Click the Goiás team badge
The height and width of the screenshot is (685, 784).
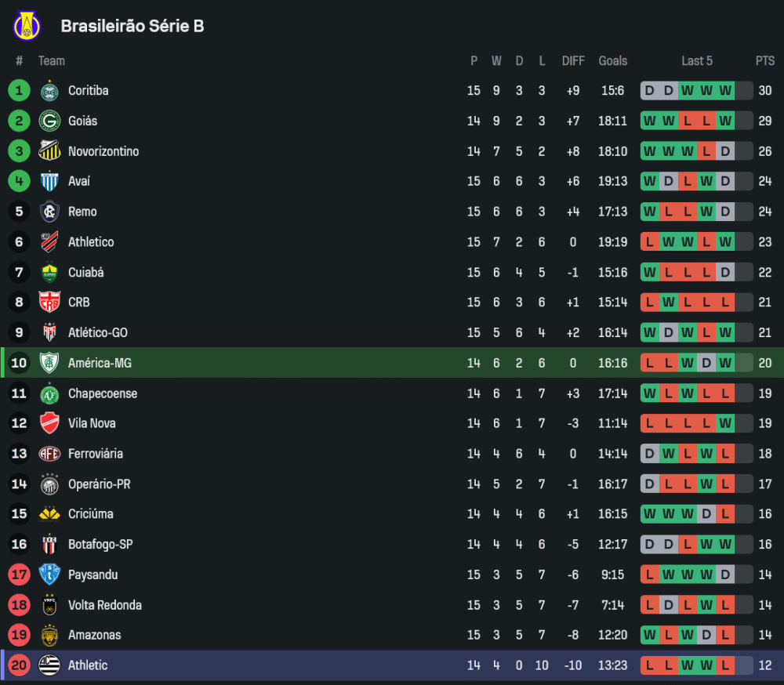pyautogui.click(x=49, y=121)
